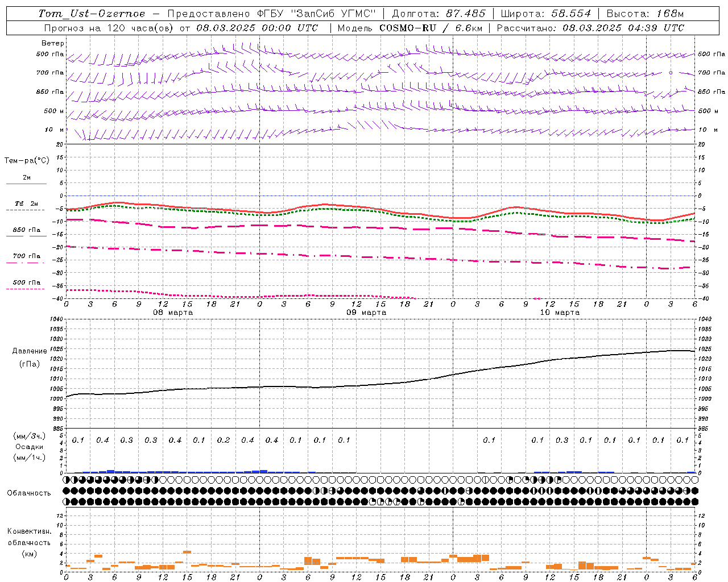Click the (км) unit label under convective cloudiness
Image resolution: width=728 pixels, height=582 pixels.
[29, 554]
